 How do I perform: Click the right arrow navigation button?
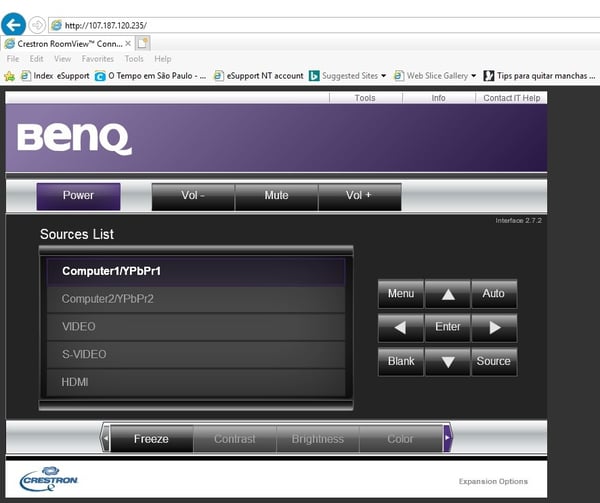494,327
